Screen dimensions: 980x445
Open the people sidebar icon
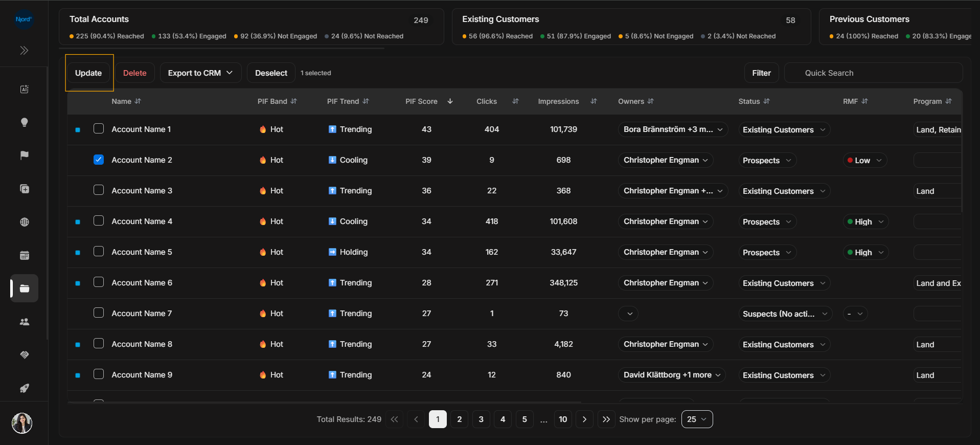tap(24, 322)
